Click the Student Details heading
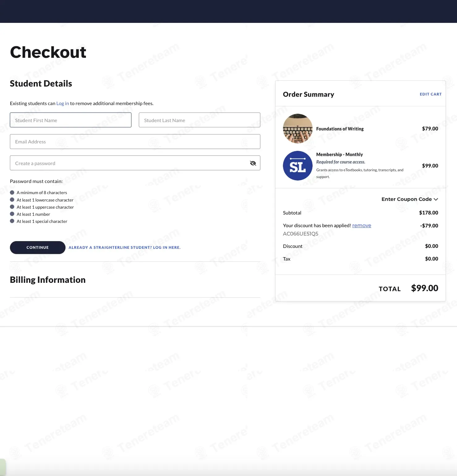Viewport: 457px width, 476px height. [x=41, y=83]
